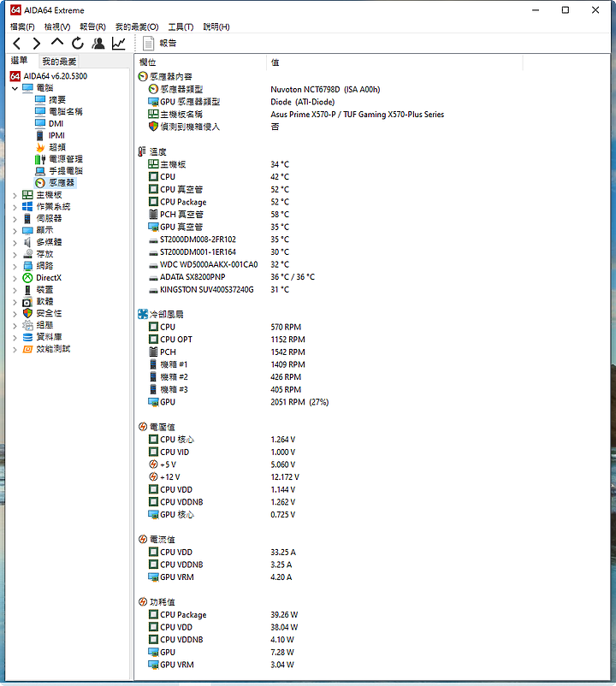Screen dimensions: 616x686
Task: Click the 資料庫 database icon
Action: [x=27, y=337]
